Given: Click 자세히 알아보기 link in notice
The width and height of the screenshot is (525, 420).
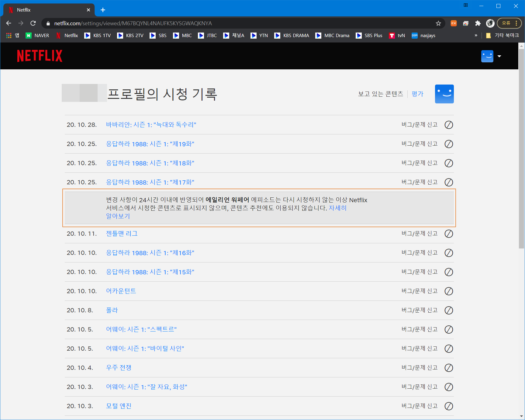Looking at the screenshot, I should [337, 208].
